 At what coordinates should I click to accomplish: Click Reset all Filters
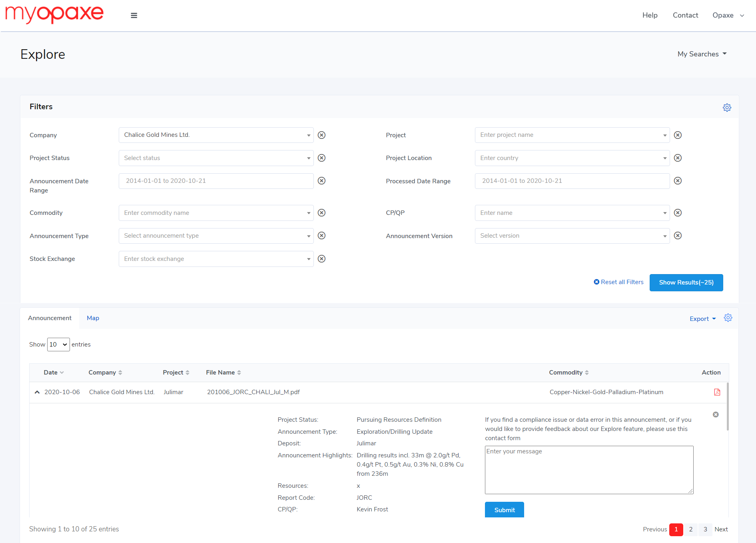[x=618, y=282]
